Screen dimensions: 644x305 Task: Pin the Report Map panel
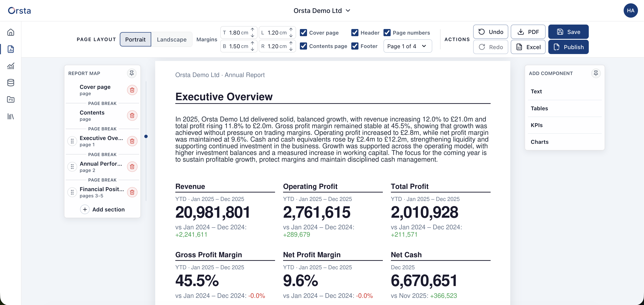click(x=132, y=73)
